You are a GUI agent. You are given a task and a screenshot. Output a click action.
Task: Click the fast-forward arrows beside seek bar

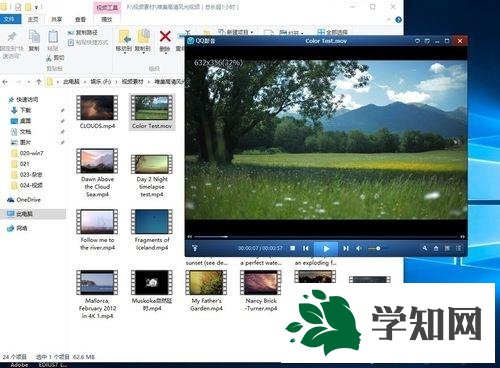point(462,237)
